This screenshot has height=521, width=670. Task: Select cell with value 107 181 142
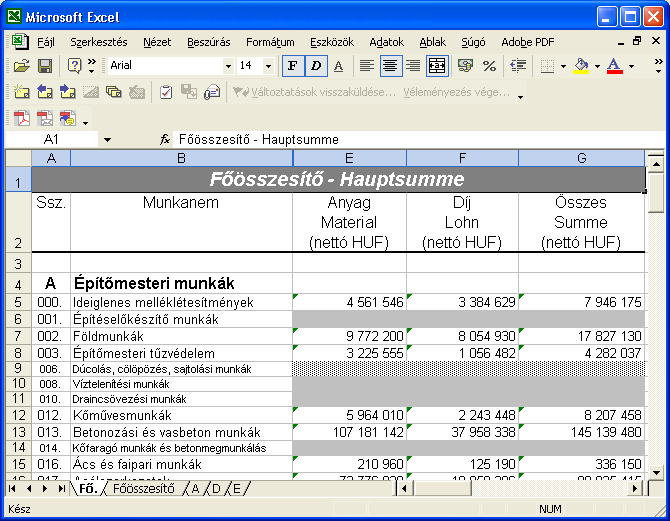coord(350,432)
